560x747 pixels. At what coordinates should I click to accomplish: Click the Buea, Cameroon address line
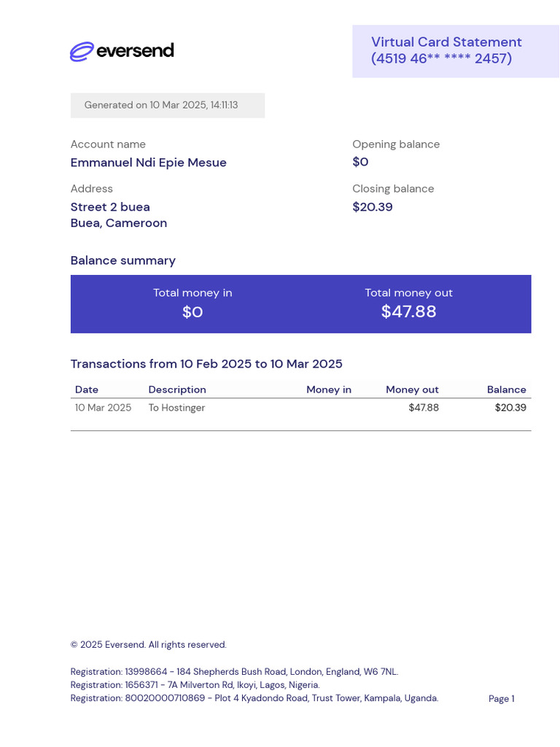pos(119,223)
